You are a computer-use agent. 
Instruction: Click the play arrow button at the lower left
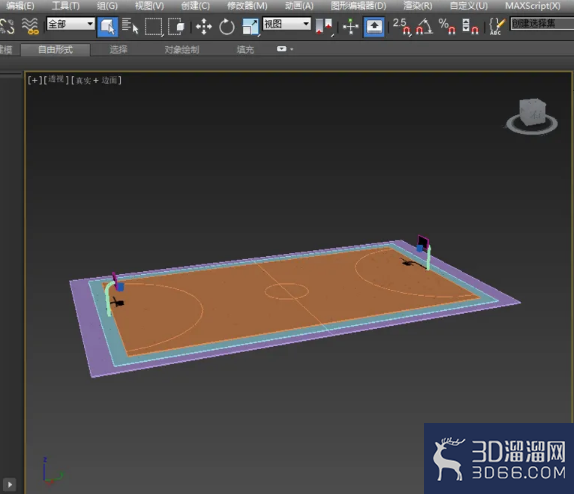click(x=10, y=484)
